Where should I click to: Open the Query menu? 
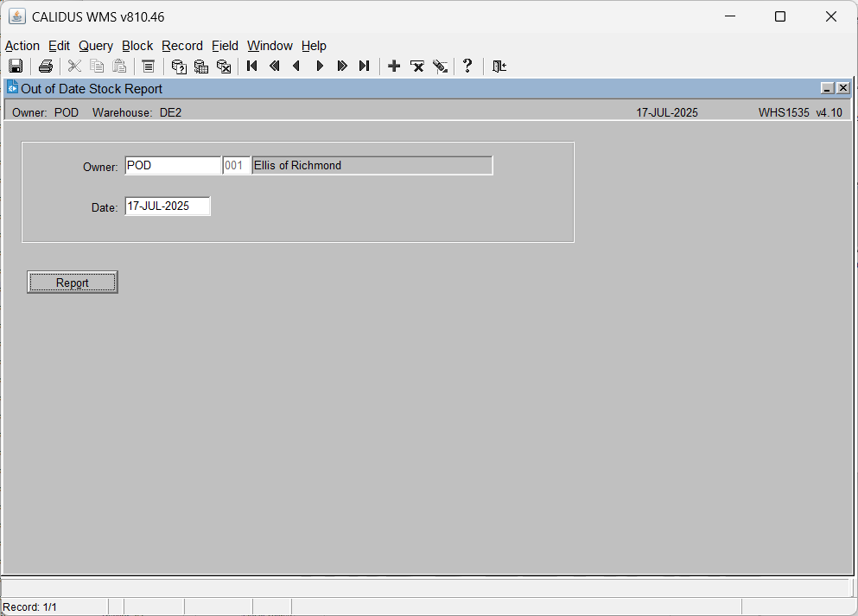96,46
